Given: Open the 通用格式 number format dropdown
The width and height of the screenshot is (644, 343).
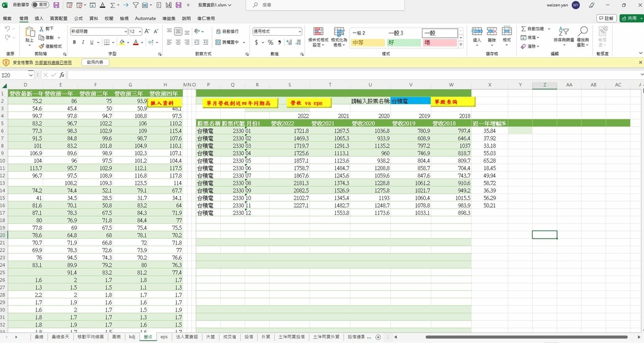Looking at the screenshot, I should click(299, 31).
